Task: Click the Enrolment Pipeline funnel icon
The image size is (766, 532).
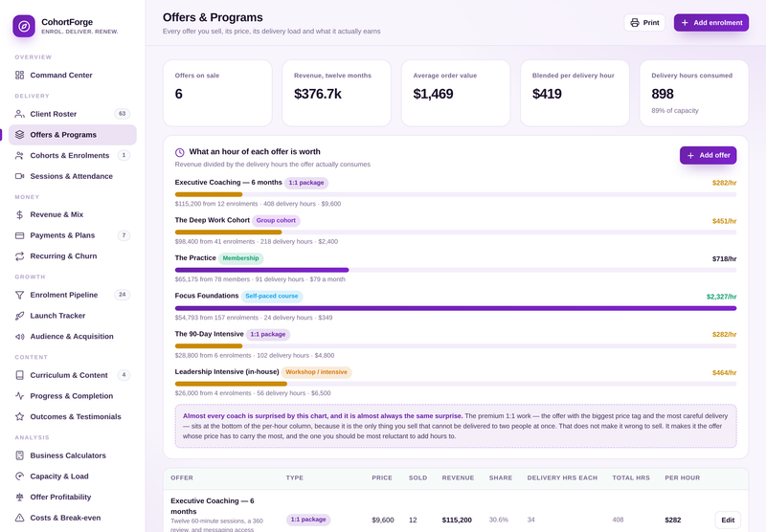Action: point(19,295)
